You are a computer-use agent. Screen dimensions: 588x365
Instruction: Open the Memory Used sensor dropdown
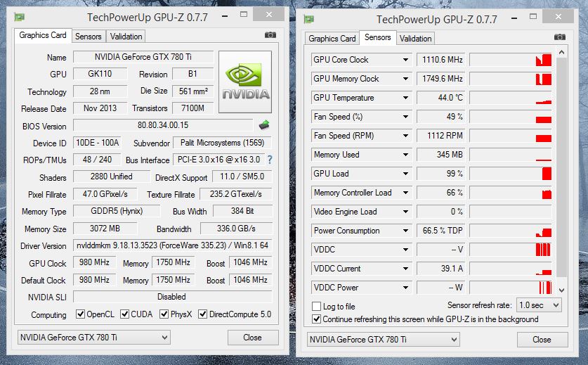pyautogui.click(x=405, y=155)
